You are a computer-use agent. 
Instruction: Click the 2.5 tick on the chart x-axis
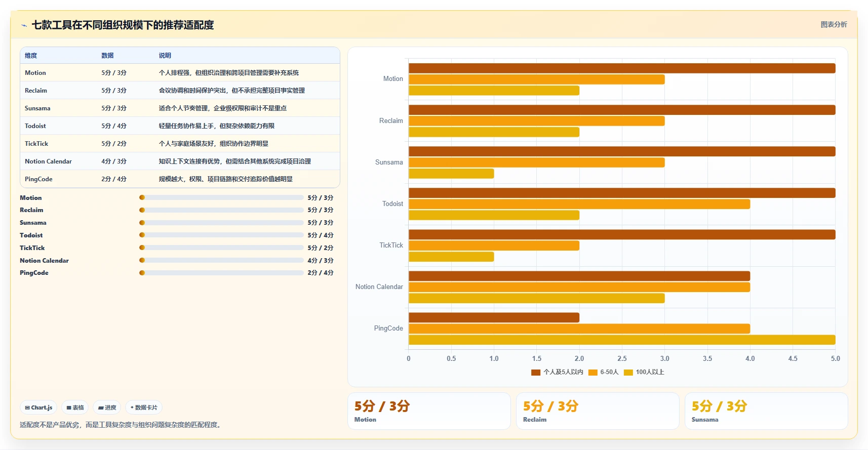pos(622,358)
